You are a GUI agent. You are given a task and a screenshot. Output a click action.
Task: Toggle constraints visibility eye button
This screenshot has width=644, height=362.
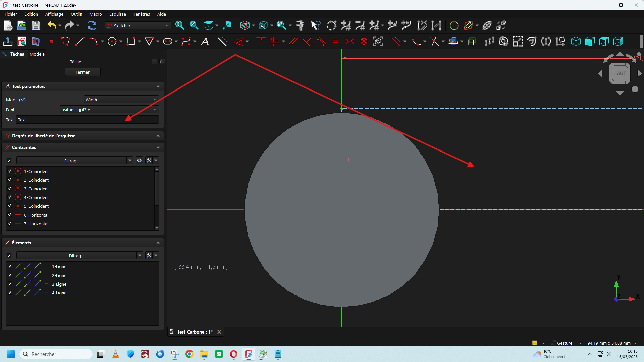coord(139,161)
